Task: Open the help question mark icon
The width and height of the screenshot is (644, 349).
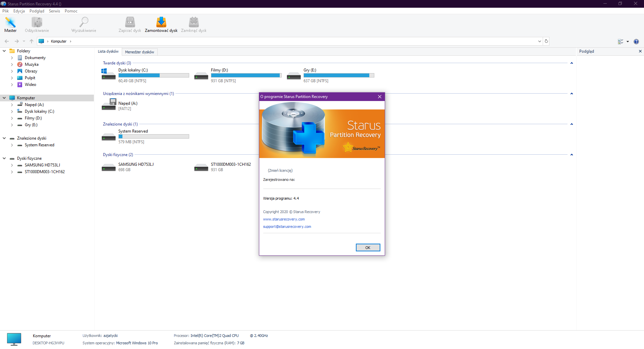Action: point(636,42)
